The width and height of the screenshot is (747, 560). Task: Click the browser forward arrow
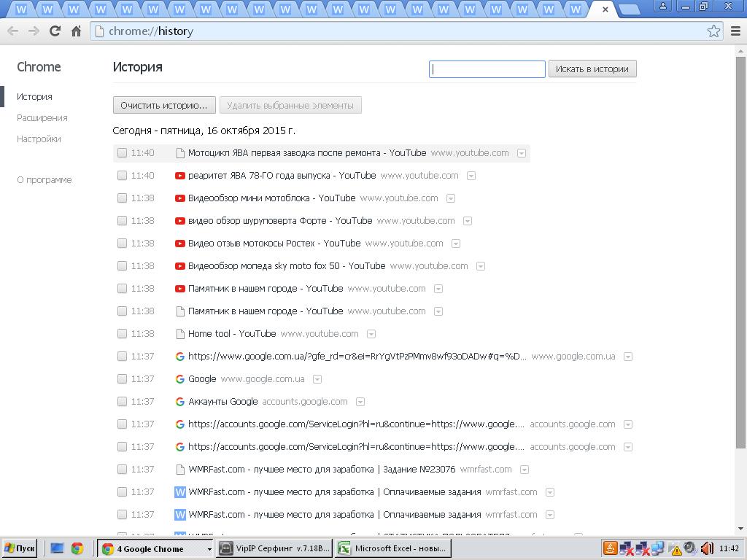[34, 31]
